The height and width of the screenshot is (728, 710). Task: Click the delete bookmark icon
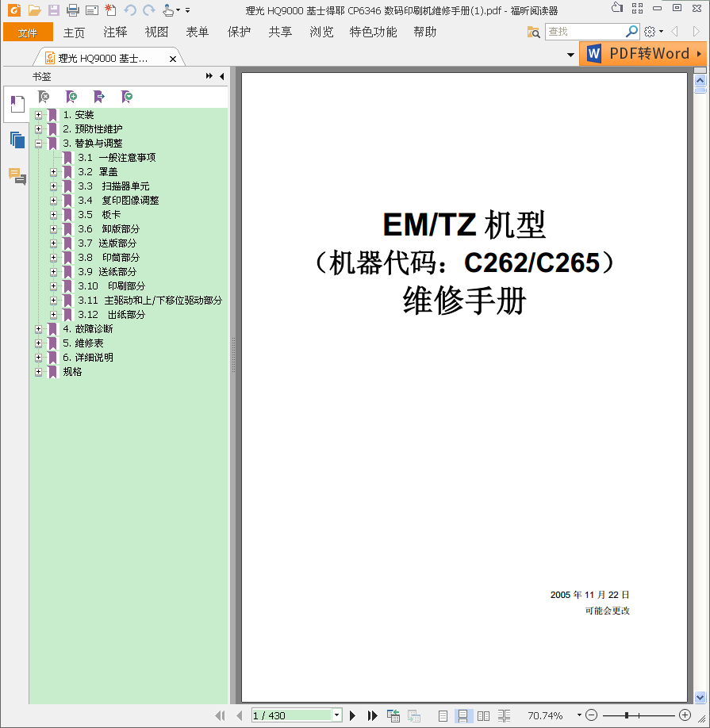coord(44,97)
